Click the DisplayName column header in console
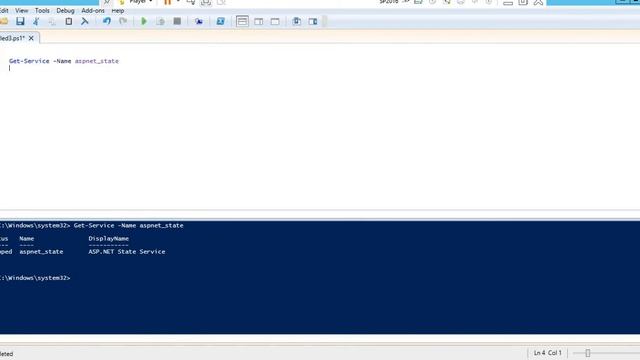This screenshot has width=640, height=360. pos(109,238)
